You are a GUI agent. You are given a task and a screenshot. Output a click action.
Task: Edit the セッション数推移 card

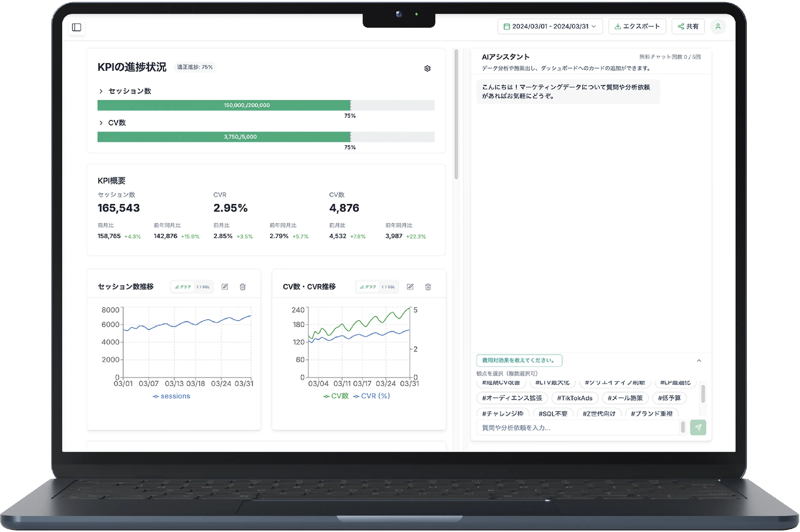(225, 287)
